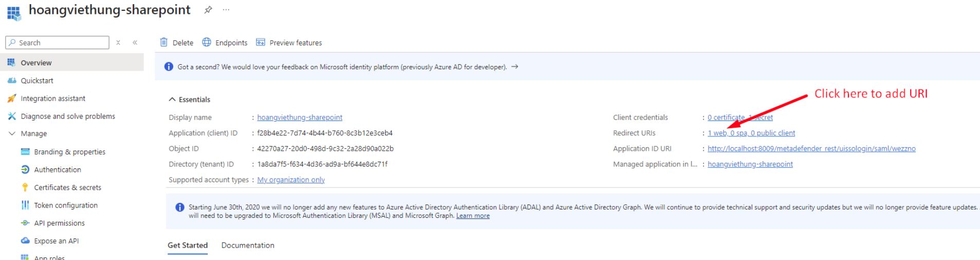980x260 pixels.
Task: Switch to the Documentation tab
Action: (x=248, y=246)
